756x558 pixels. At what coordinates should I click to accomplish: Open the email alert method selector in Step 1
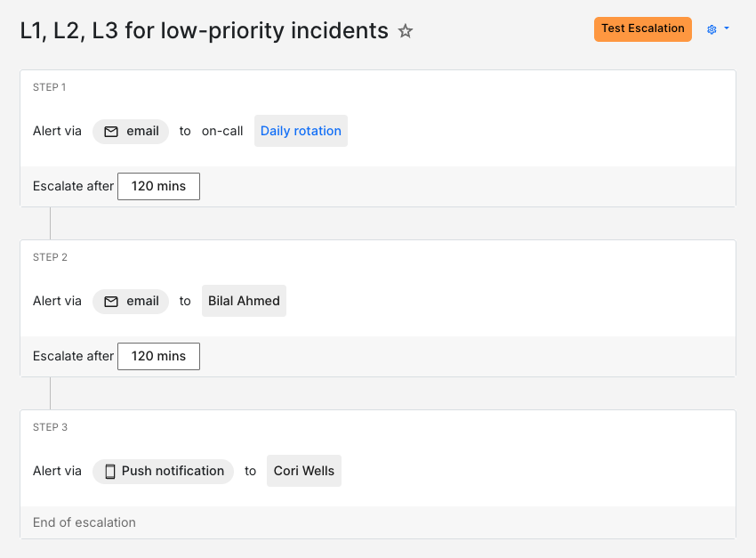coord(131,130)
